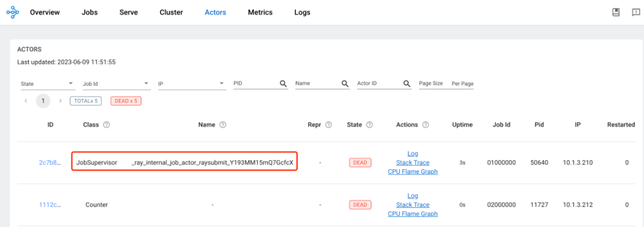Click the Pid 50640 cell
Viewport: 644px width, 227px height.
coord(539,163)
